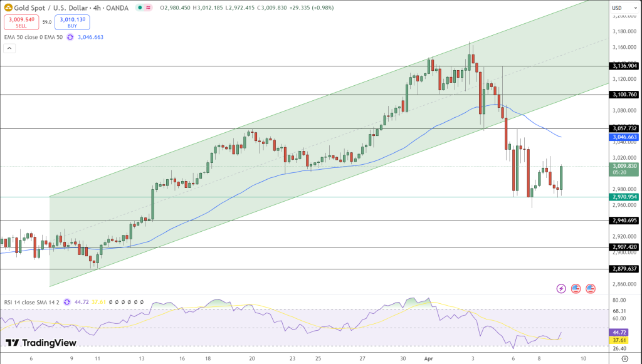This screenshot has width=642, height=364.
Task: Select the purple lightning bolt event icon
Action: click(560, 288)
